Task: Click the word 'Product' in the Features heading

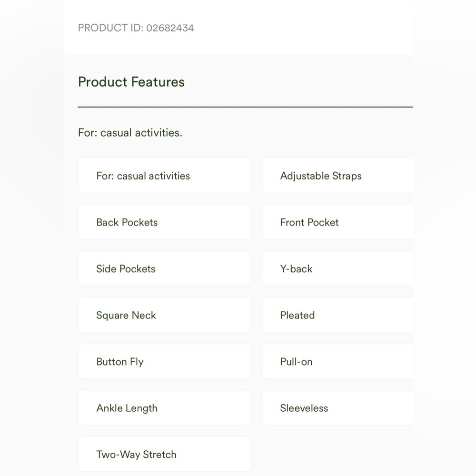Action: (103, 82)
